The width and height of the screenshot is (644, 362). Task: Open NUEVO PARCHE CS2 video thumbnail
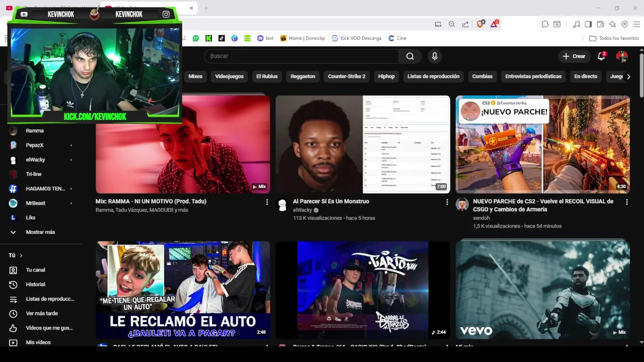pos(543,144)
